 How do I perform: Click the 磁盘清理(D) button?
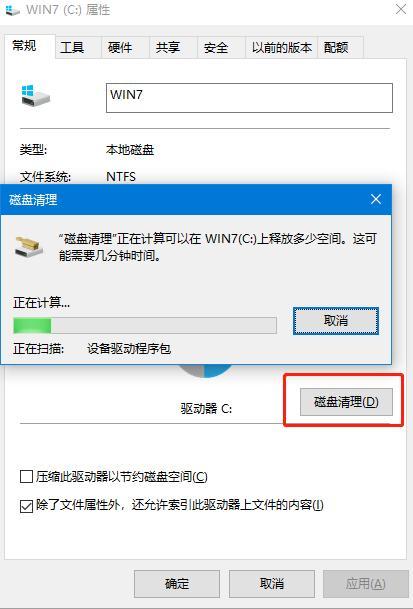pos(346,402)
